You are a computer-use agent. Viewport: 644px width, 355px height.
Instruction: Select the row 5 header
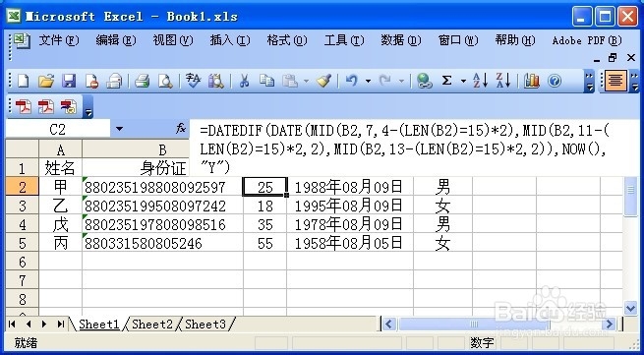pyautogui.click(x=23, y=243)
